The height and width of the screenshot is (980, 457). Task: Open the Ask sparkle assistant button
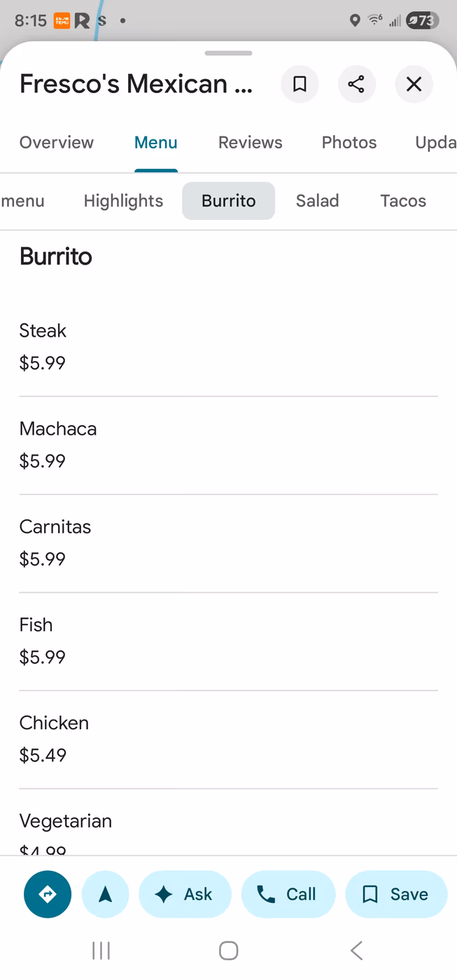coord(185,894)
